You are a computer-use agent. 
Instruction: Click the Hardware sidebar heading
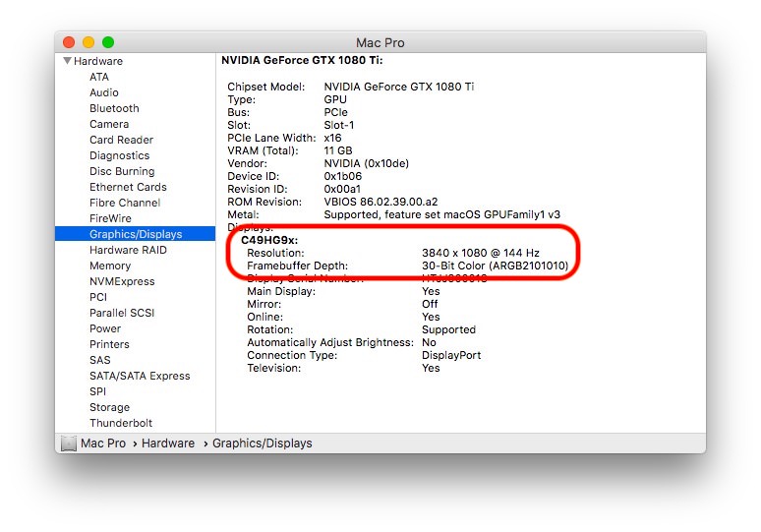(98, 61)
